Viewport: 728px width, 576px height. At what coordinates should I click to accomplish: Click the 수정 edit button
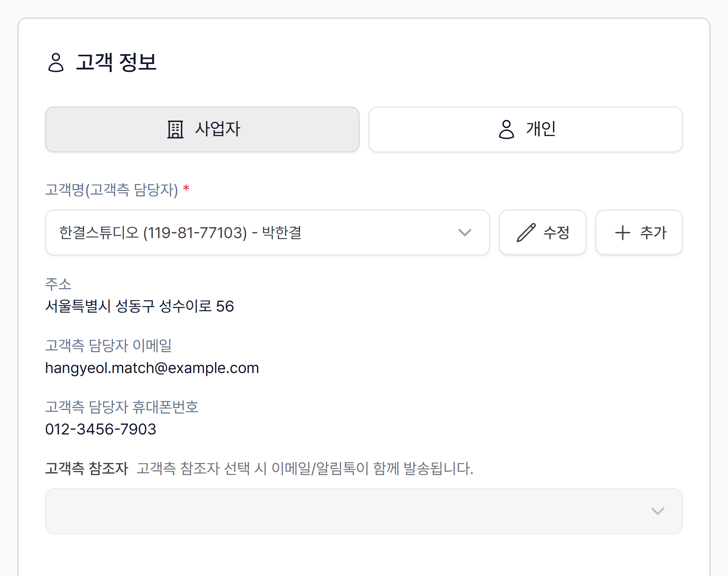(x=543, y=233)
